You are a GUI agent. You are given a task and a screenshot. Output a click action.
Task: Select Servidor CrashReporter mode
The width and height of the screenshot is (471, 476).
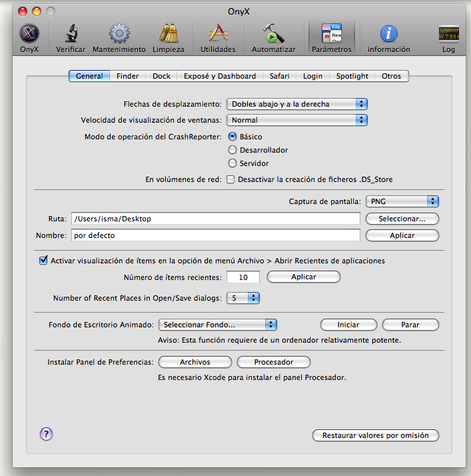click(x=233, y=163)
